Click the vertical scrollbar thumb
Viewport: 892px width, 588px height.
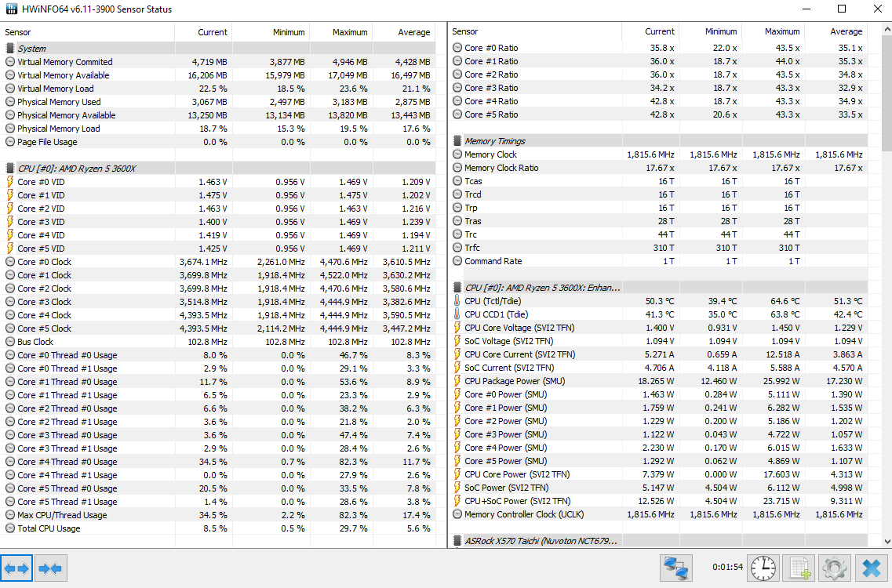pos(887,93)
